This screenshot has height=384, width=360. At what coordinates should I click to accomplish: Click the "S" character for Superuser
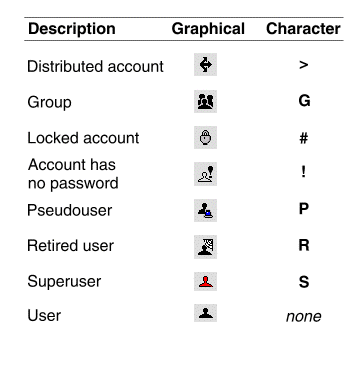304,282
